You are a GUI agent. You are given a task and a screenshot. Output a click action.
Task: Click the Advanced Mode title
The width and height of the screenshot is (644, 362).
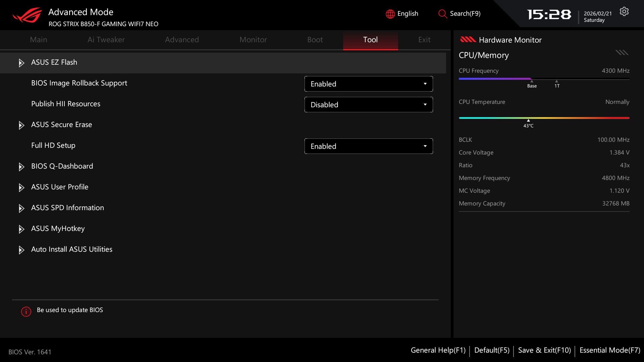pos(81,12)
